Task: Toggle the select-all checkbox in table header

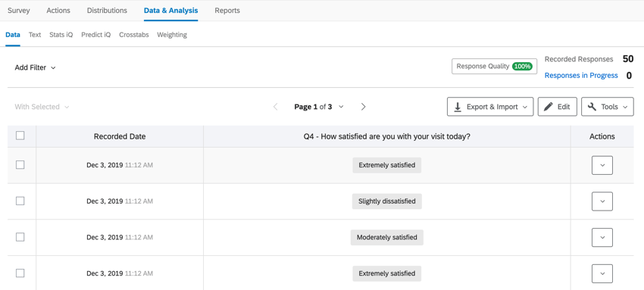Action: [20, 136]
